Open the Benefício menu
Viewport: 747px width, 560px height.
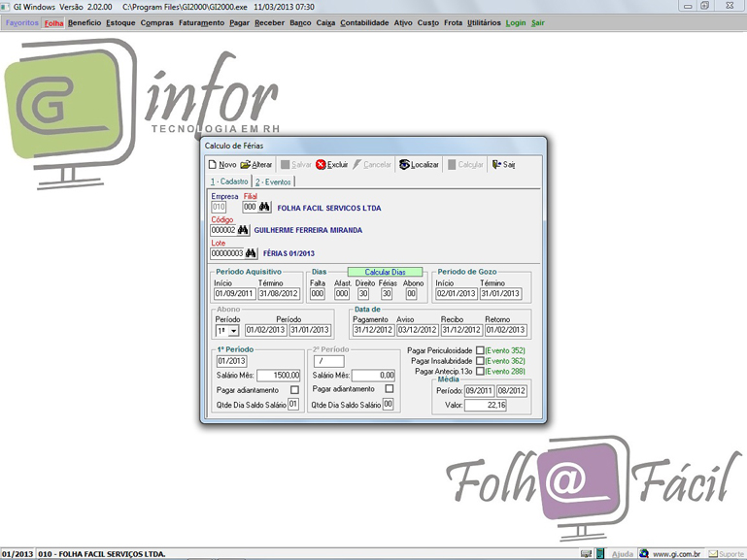pyautogui.click(x=85, y=23)
